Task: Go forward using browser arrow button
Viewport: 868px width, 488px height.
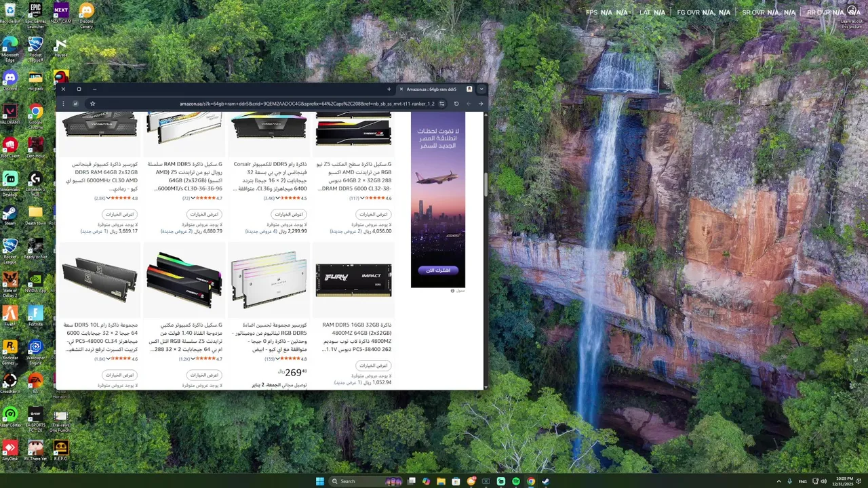Action: click(481, 104)
